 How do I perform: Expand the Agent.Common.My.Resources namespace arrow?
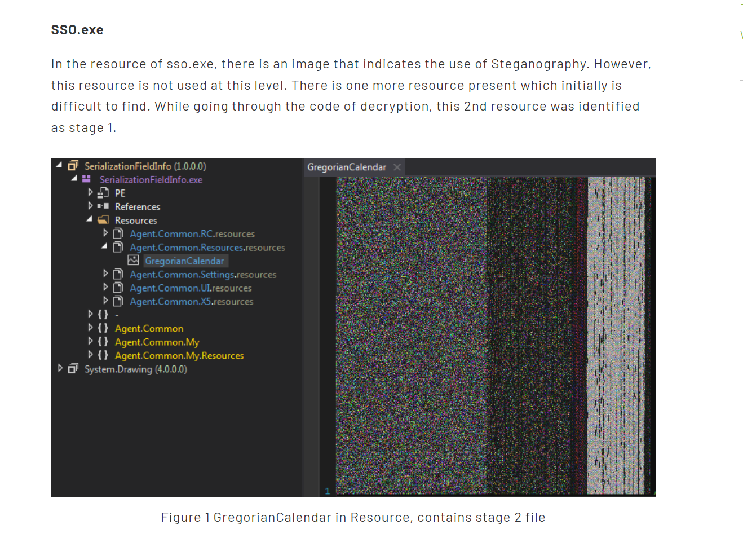(x=90, y=355)
